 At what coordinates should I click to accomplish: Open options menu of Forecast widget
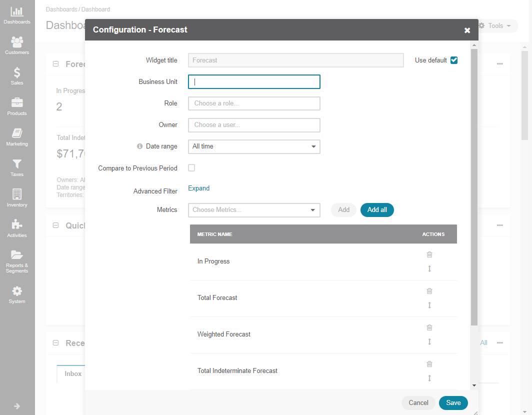click(x=500, y=64)
